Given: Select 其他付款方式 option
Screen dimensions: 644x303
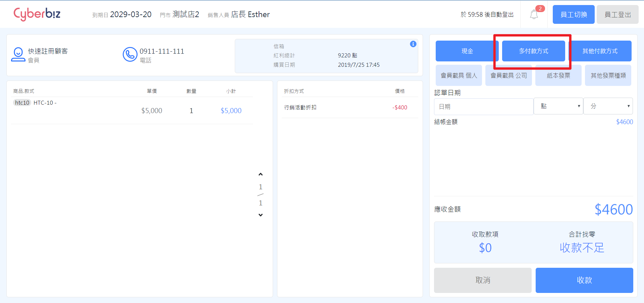Looking at the screenshot, I should click(x=600, y=51).
